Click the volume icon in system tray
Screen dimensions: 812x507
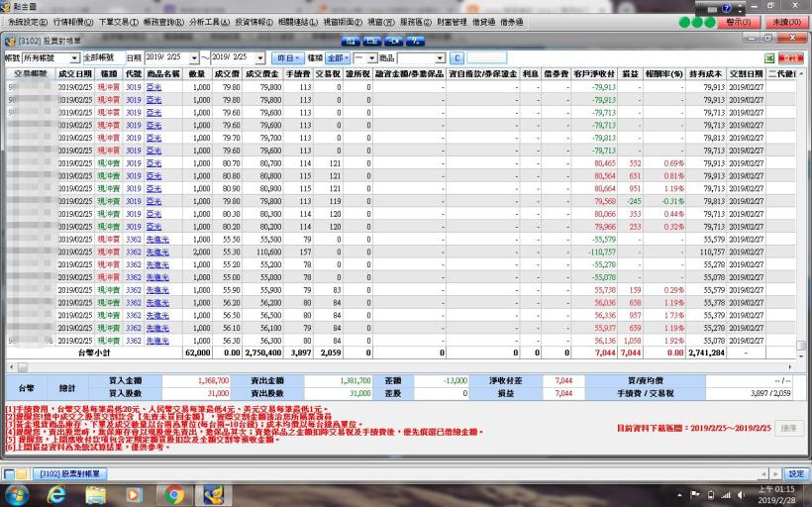[x=741, y=495]
